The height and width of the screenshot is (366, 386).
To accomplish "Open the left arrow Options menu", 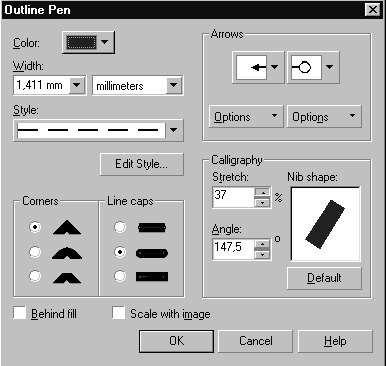I will tap(246, 116).
